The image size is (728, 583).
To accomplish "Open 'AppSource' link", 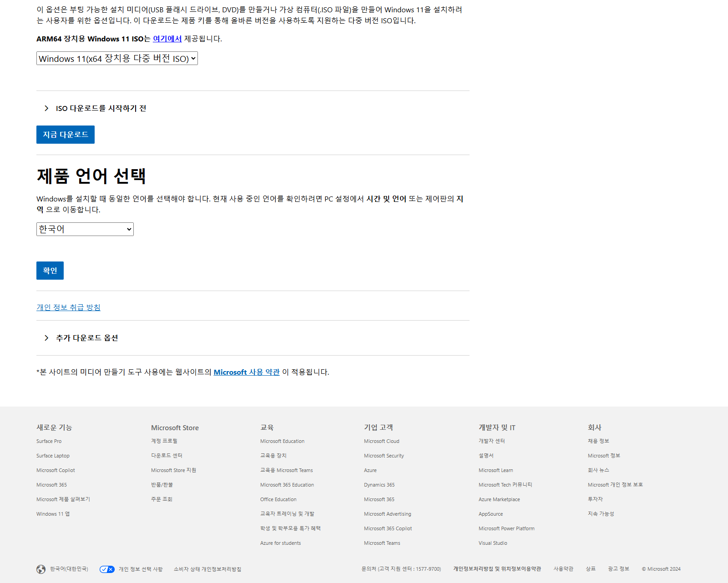I will [490, 514].
